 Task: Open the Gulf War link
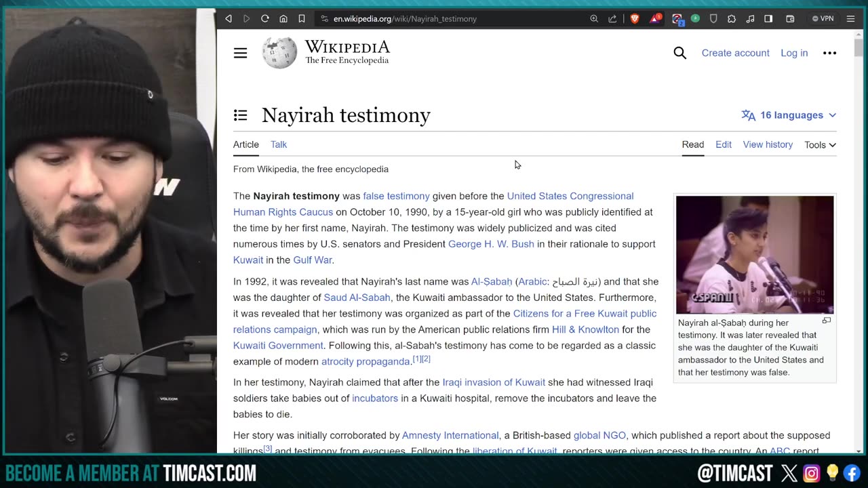point(313,260)
